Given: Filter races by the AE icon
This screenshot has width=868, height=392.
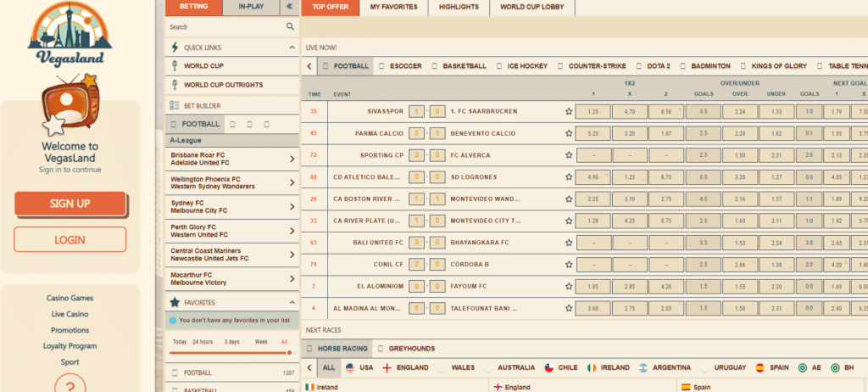Looking at the screenshot, I should pyautogui.click(x=802, y=367).
